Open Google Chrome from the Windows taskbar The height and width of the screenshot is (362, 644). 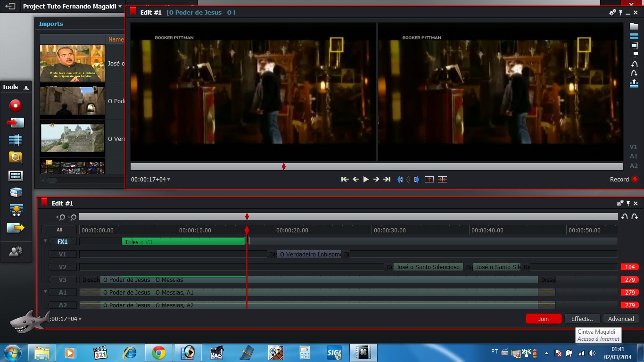(159, 353)
